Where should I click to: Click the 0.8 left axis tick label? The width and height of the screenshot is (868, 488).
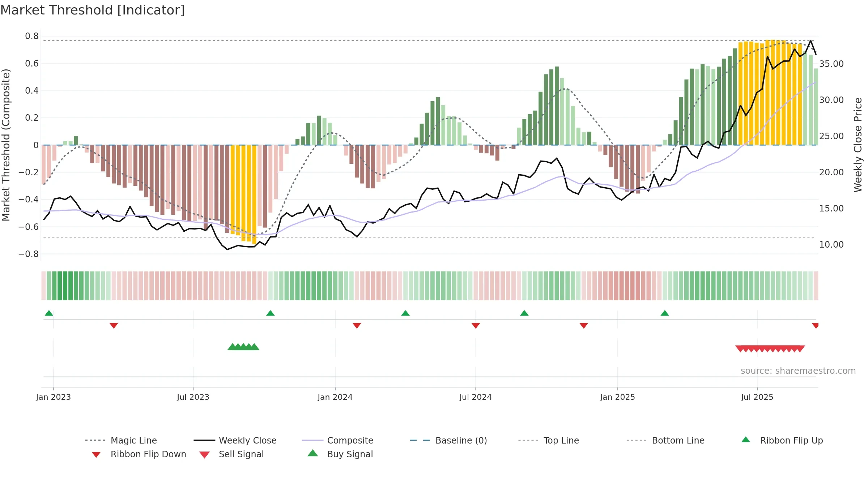point(32,36)
